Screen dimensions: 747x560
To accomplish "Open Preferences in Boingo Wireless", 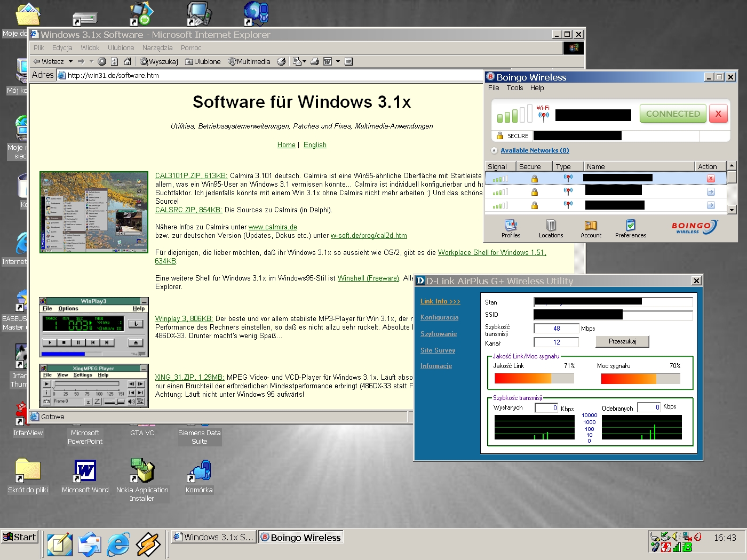I will 631,229.
